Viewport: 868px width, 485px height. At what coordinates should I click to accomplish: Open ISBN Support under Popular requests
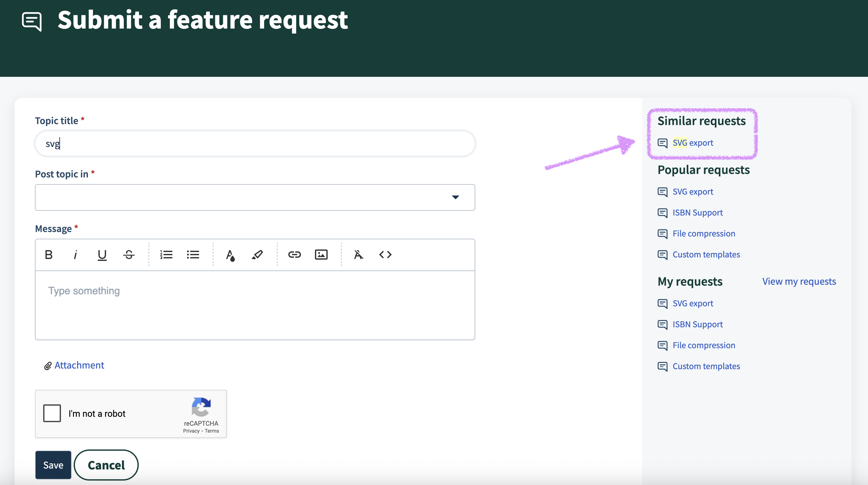point(698,213)
